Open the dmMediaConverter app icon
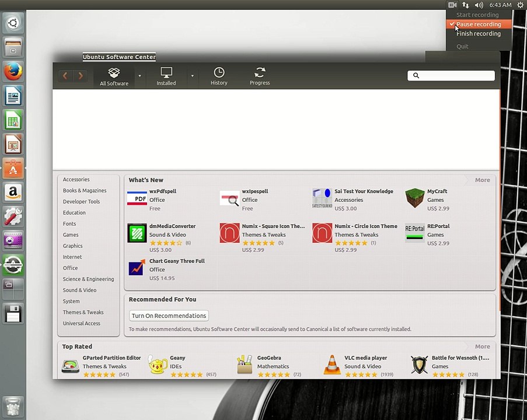This screenshot has height=420, width=527. [137, 233]
